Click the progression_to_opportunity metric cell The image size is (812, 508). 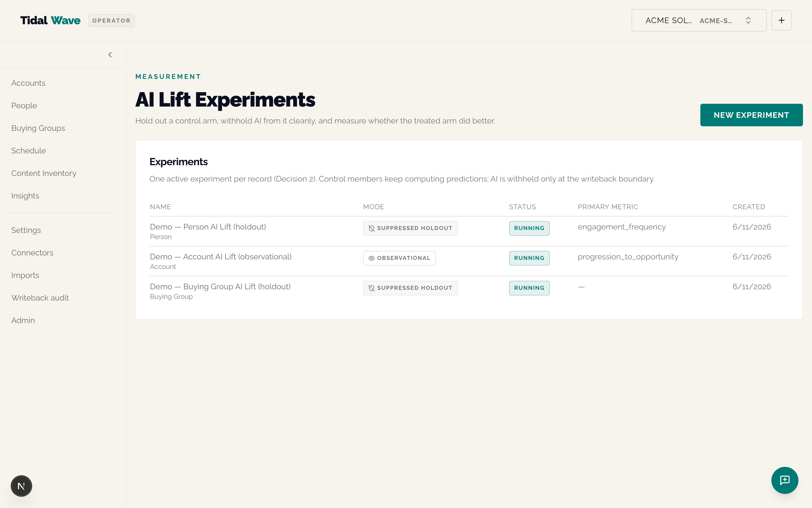point(628,257)
